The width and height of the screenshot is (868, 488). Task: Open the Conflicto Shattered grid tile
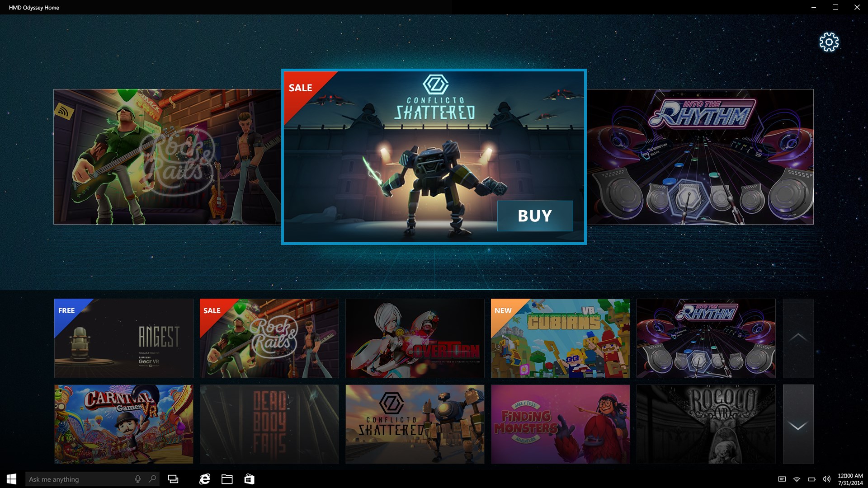(415, 424)
